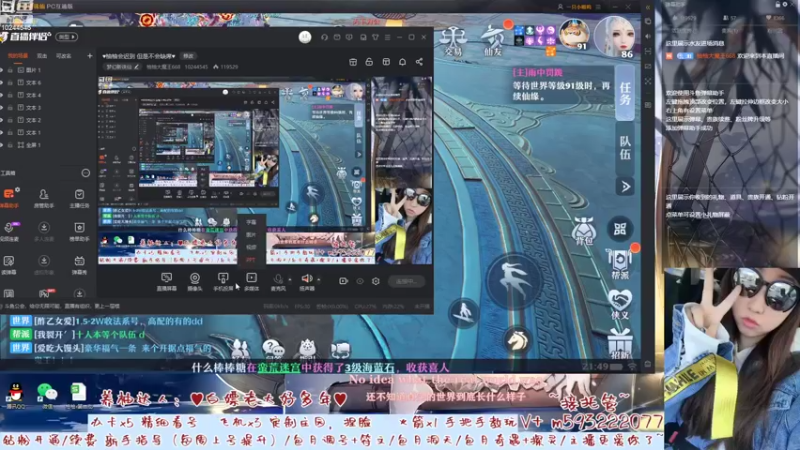
Task: Open hamburger menu in streaming app title bar
Action: point(387,37)
